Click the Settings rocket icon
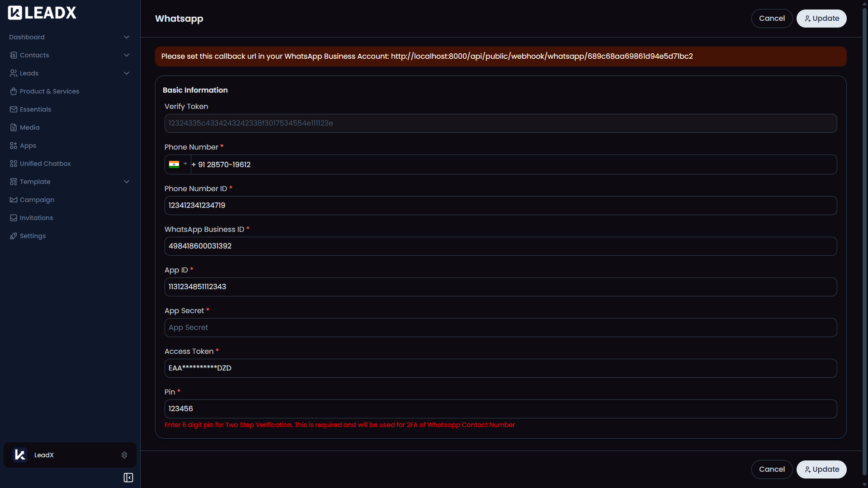Viewport: 868px width, 488px height. point(14,236)
